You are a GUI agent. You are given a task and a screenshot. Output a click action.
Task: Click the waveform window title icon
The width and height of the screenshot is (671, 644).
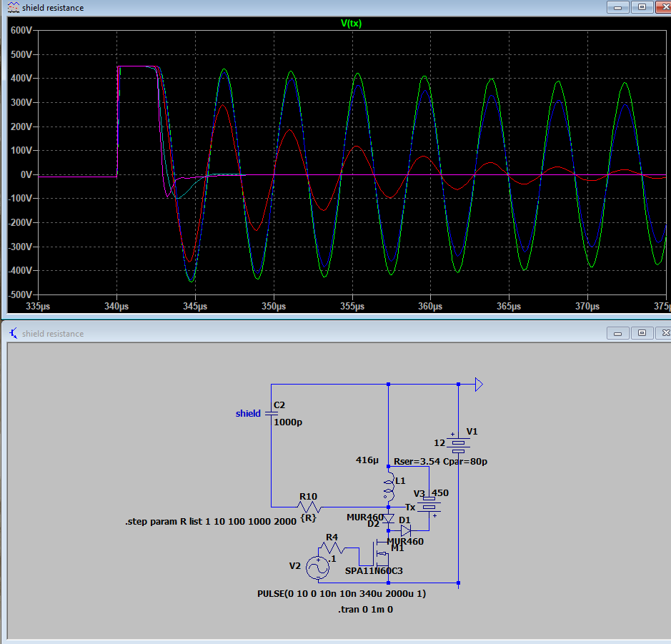(13, 7)
